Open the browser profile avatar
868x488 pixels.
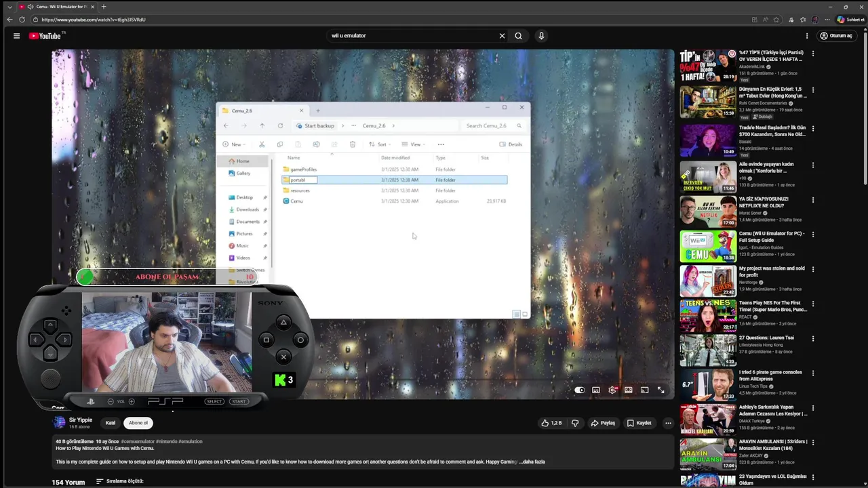coord(815,20)
